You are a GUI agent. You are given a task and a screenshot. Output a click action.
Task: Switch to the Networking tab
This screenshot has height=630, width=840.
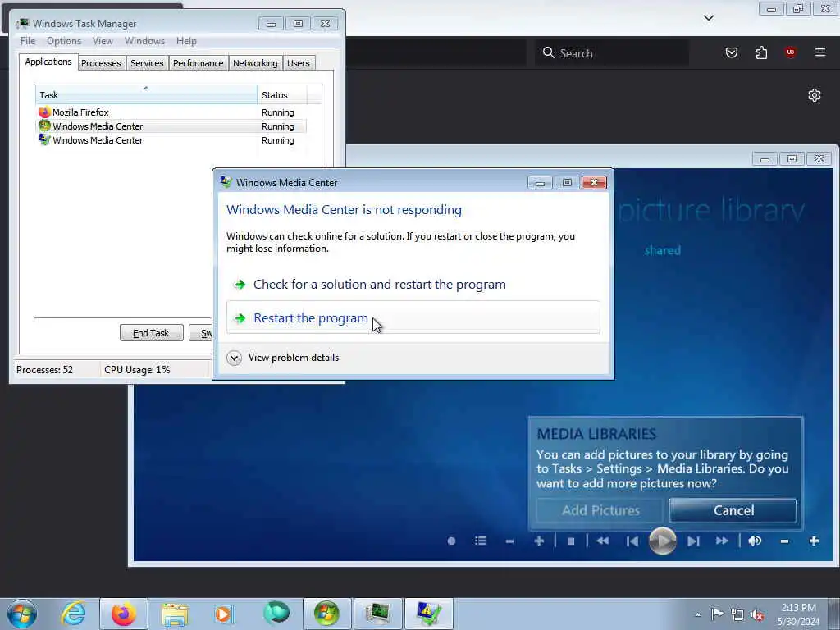pyautogui.click(x=255, y=63)
